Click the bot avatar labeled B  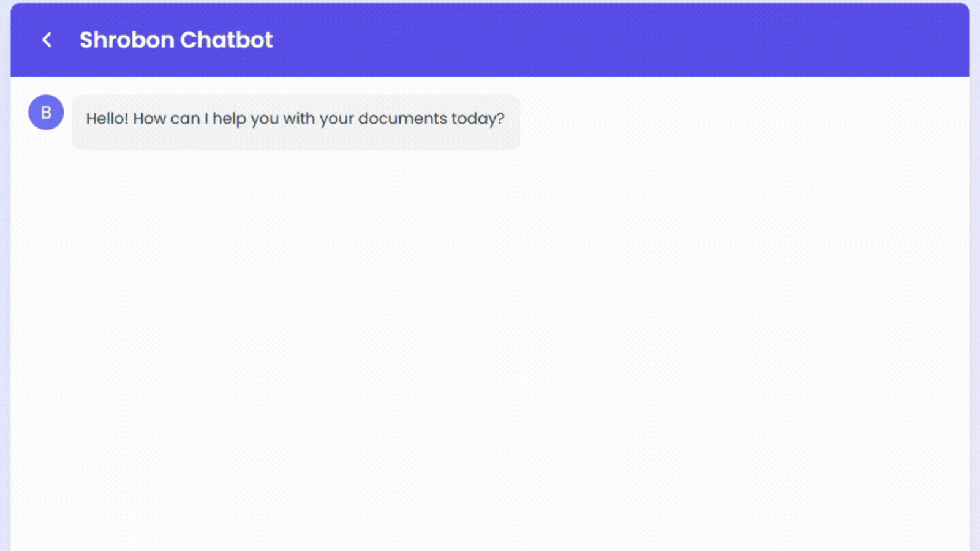[x=46, y=113]
